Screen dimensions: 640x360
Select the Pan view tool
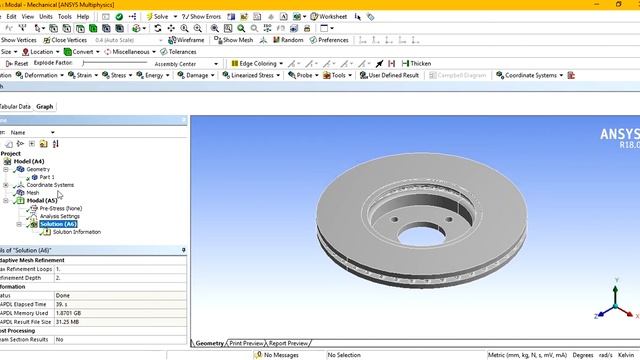[x=171, y=28]
